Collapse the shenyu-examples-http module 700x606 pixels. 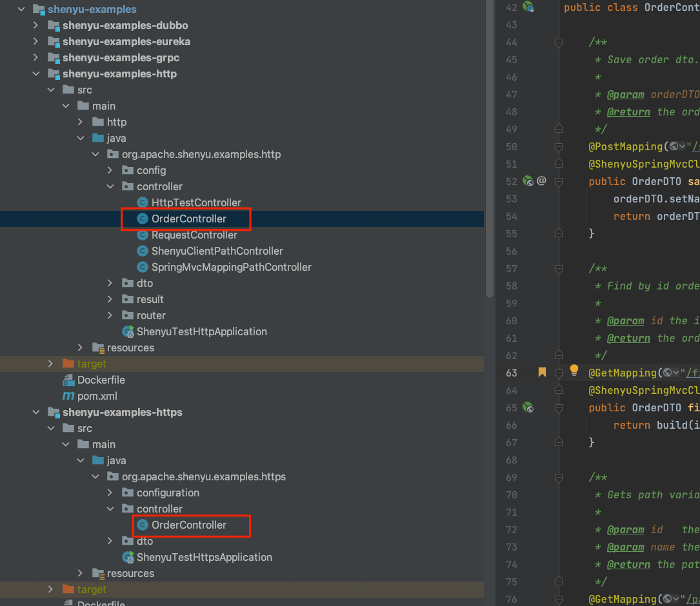tap(35, 73)
